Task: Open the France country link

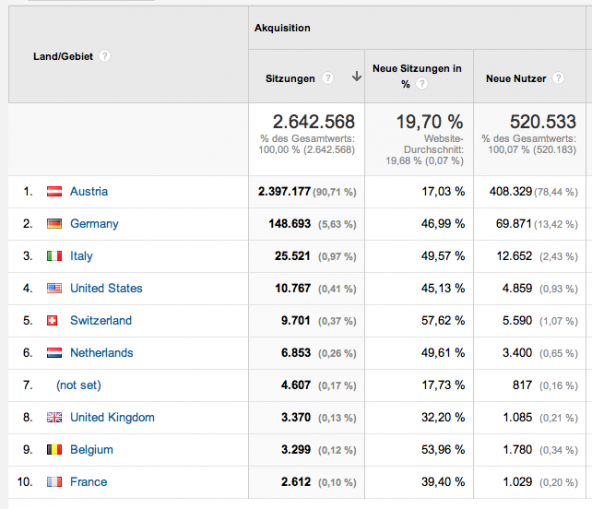Action: (x=89, y=482)
